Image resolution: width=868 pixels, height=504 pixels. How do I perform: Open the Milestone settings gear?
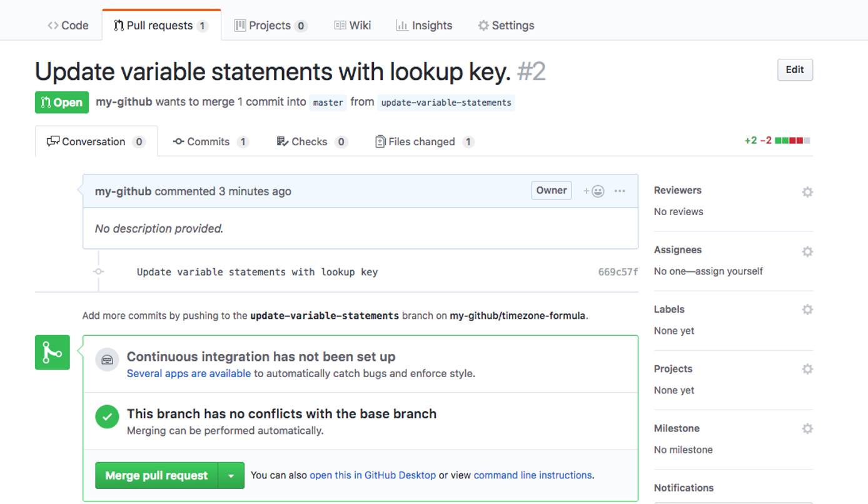tap(807, 428)
